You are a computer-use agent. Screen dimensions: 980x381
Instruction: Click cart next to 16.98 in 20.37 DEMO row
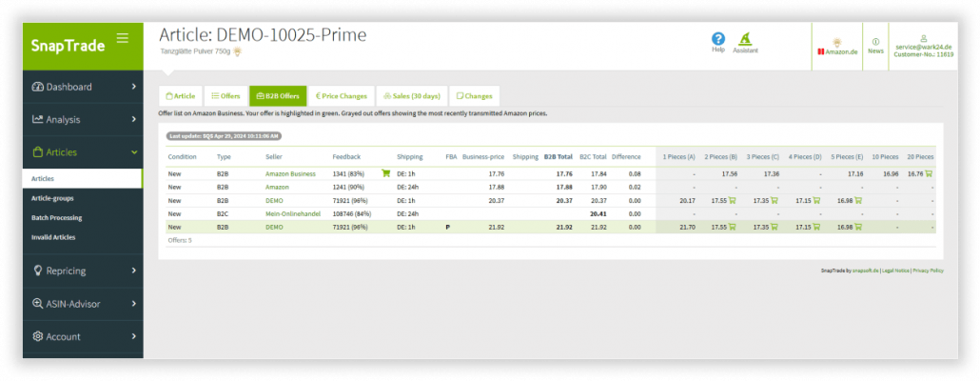858,200
